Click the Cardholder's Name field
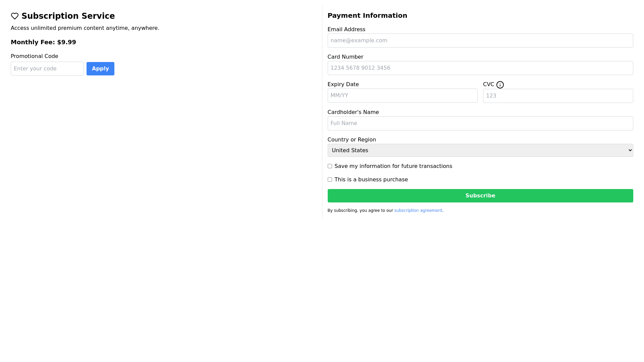Screen dimensions: 644x362 tap(480, 123)
